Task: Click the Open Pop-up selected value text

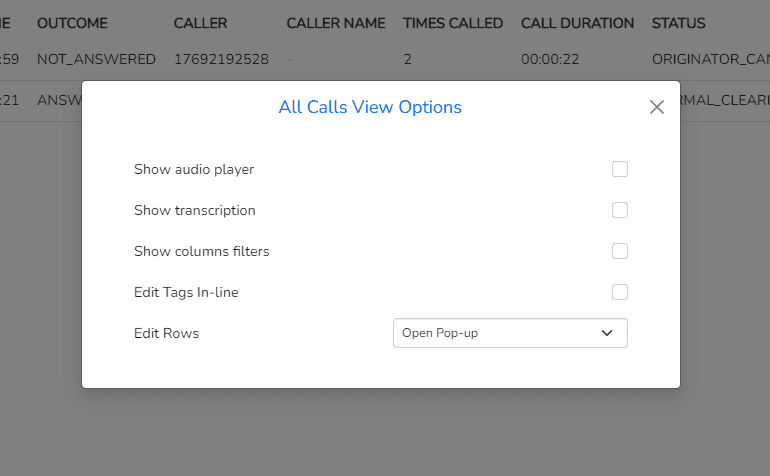Action: pos(440,333)
